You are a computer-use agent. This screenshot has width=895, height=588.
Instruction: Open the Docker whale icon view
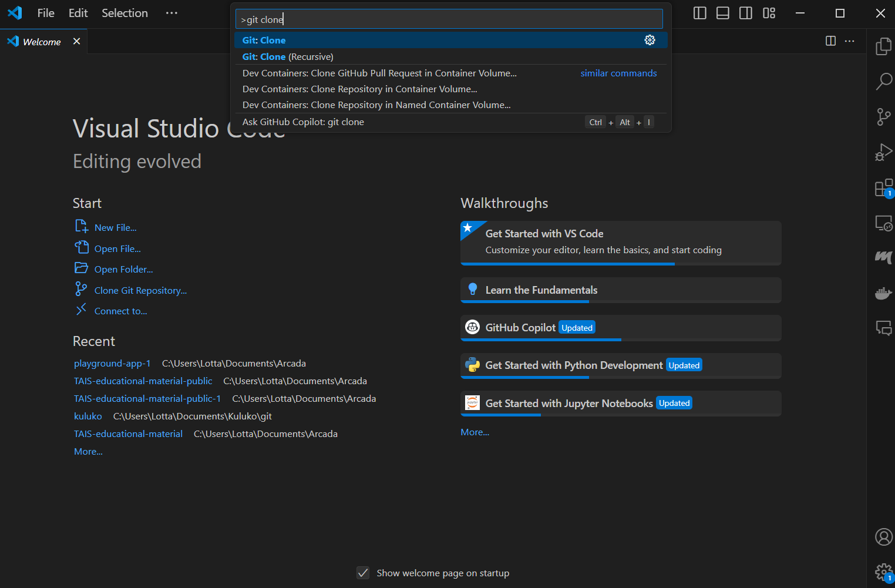coord(883,293)
